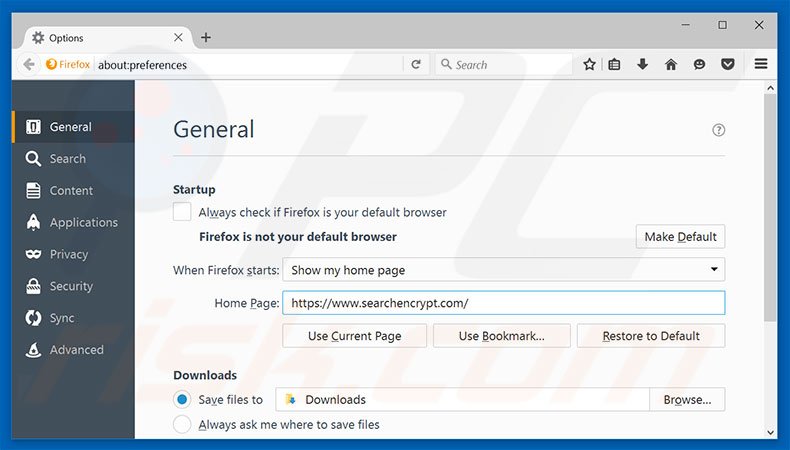Click Restore to Default button
This screenshot has width=790, height=450.
point(651,336)
